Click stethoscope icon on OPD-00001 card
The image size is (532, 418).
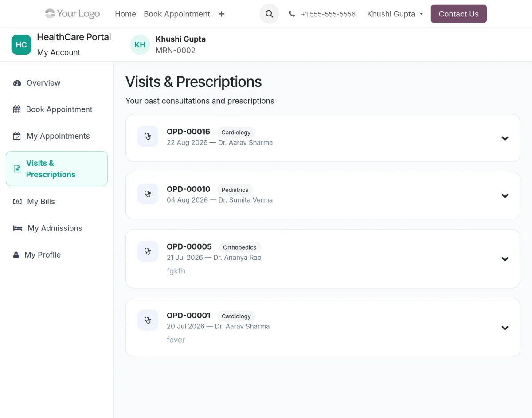148,320
